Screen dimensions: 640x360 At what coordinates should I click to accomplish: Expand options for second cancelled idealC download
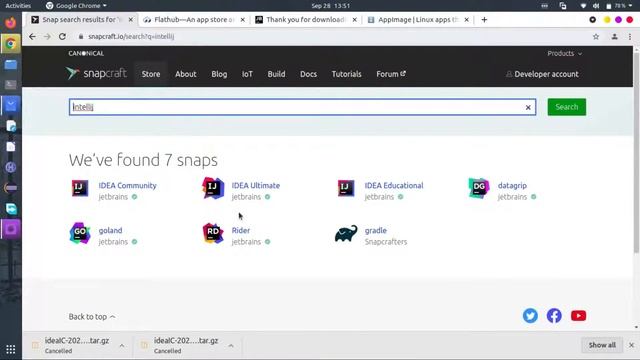coord(231,346)
